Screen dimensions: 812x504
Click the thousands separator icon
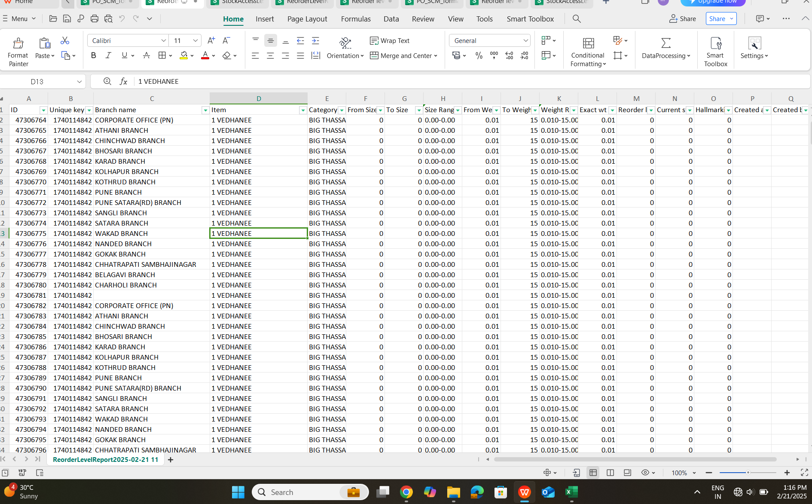point(494,55)
